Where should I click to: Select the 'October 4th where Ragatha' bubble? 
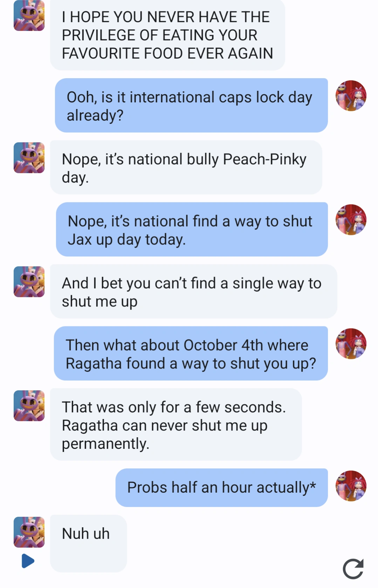click(x=191, y=353)
